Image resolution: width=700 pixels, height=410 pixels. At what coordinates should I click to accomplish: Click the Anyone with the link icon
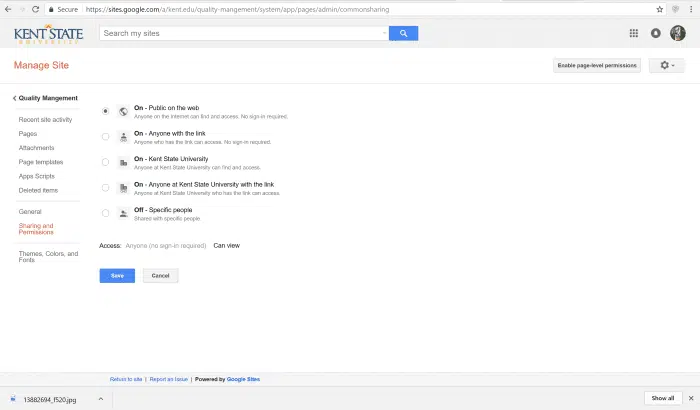tap(124, 137)
